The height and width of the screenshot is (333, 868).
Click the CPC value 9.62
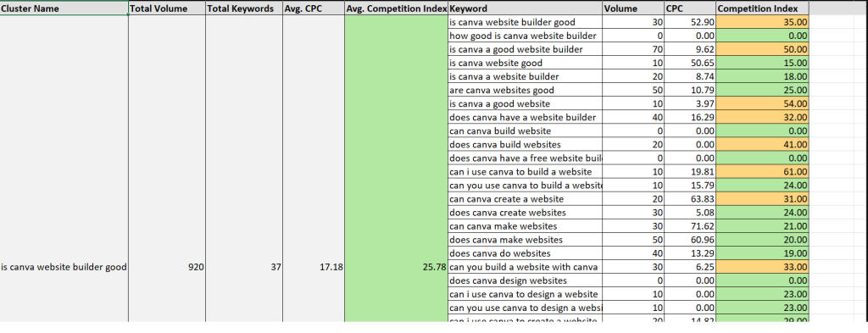[690, 49]
